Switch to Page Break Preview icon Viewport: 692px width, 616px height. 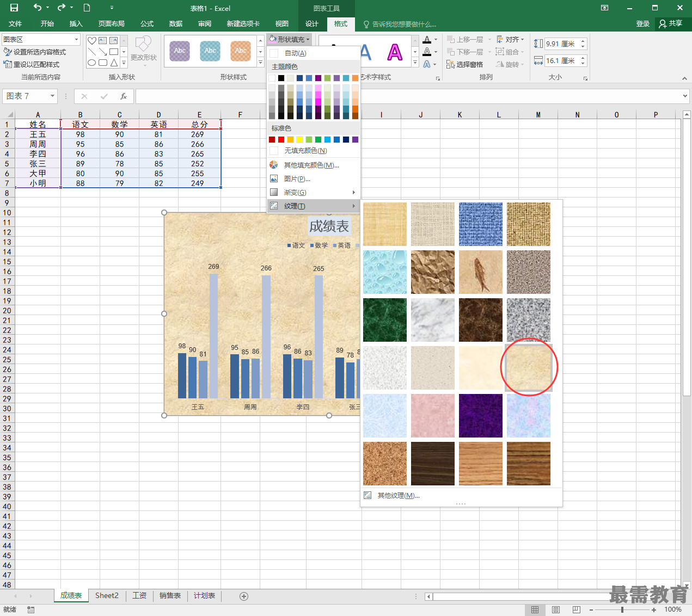pyautogui.click(x=577, y=609)
